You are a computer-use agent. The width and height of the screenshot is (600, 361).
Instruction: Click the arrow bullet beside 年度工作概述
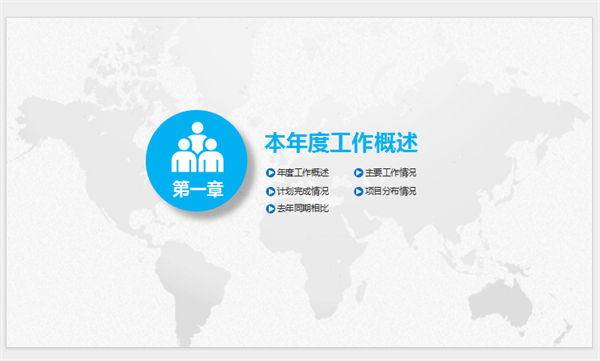pyautogui.click(x=271, y=173)
